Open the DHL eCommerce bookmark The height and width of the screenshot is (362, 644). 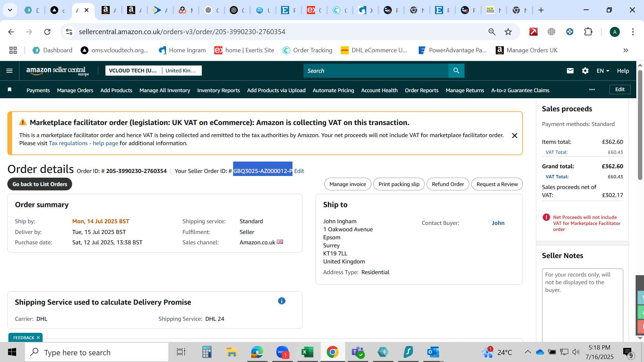[374, 50]
